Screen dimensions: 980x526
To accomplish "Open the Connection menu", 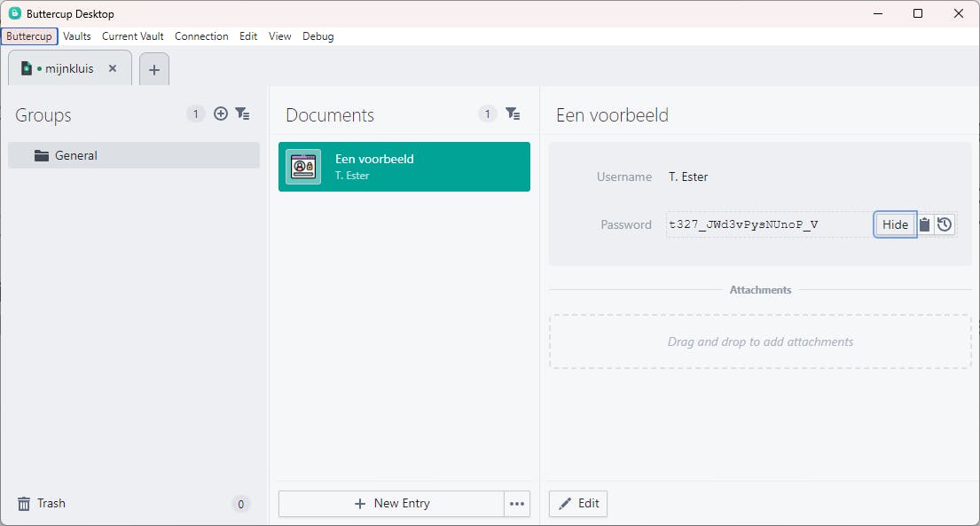I will [x=201, y=36].
